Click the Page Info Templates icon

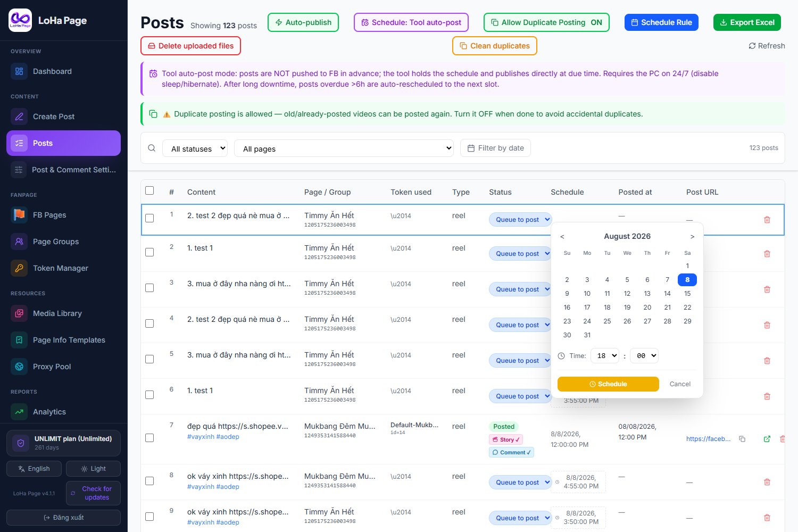click(x=19, y=340)
